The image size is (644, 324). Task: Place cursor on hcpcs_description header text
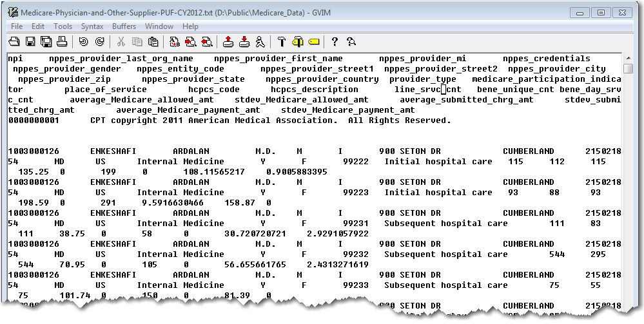pos(314,90)
